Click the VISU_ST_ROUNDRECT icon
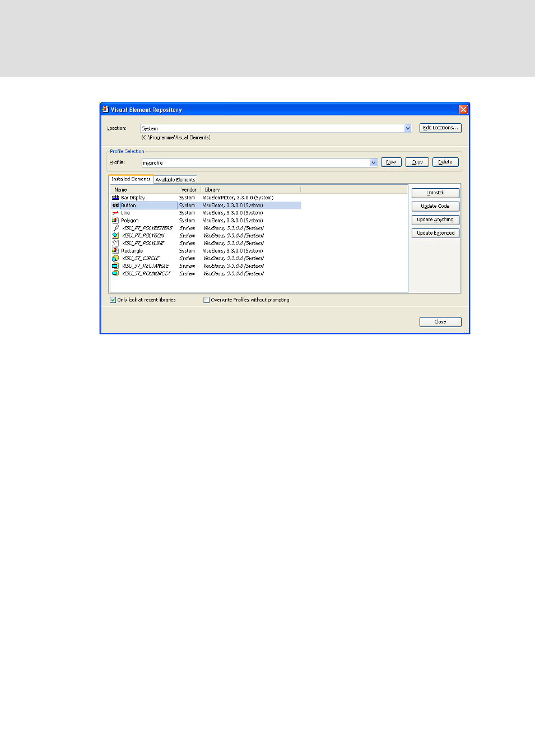The width and height of the screenshot is (535, 756). click(115, 273)
